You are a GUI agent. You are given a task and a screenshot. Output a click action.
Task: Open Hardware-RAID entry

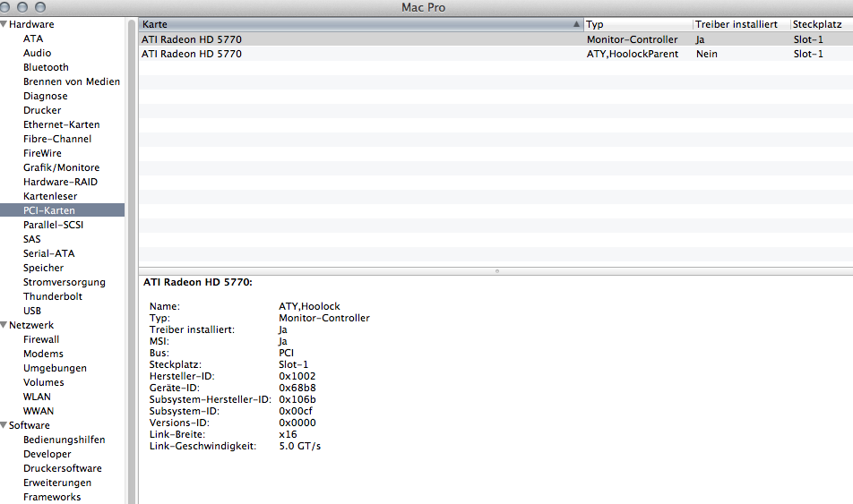click(60, 182)
